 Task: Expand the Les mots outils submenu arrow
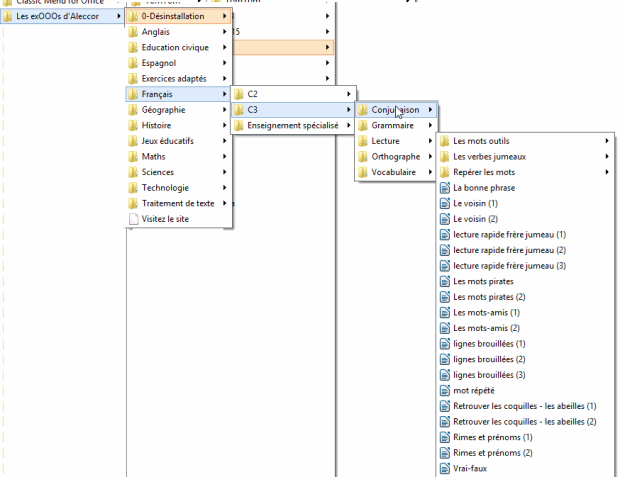click(x=607, y=141)
